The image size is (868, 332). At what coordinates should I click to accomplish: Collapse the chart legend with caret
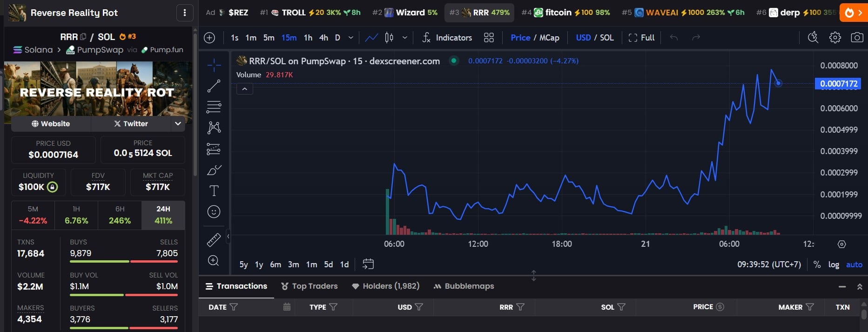(x=244, y=89)
